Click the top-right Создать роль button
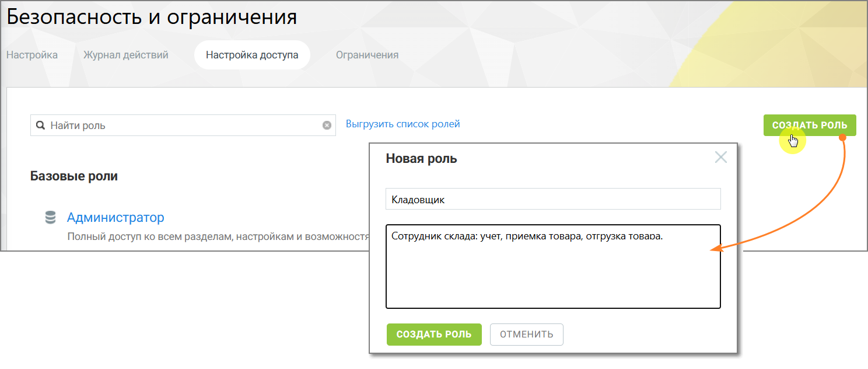Screen dimensions: 868x369 point(810,125)
